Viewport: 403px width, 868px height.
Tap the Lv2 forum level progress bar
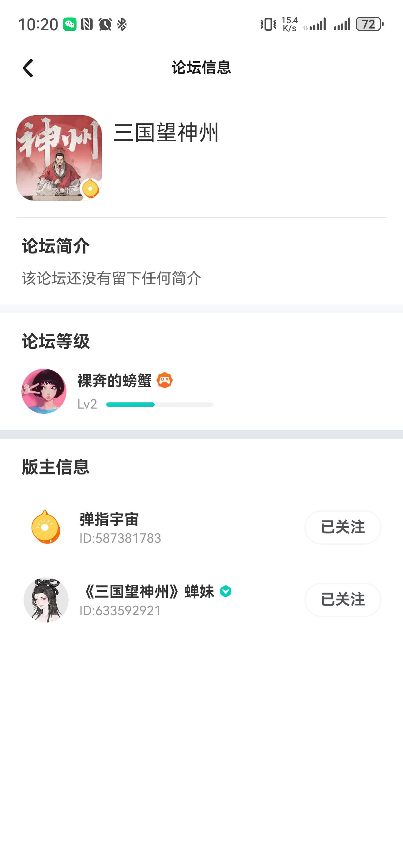coord(160,404)
